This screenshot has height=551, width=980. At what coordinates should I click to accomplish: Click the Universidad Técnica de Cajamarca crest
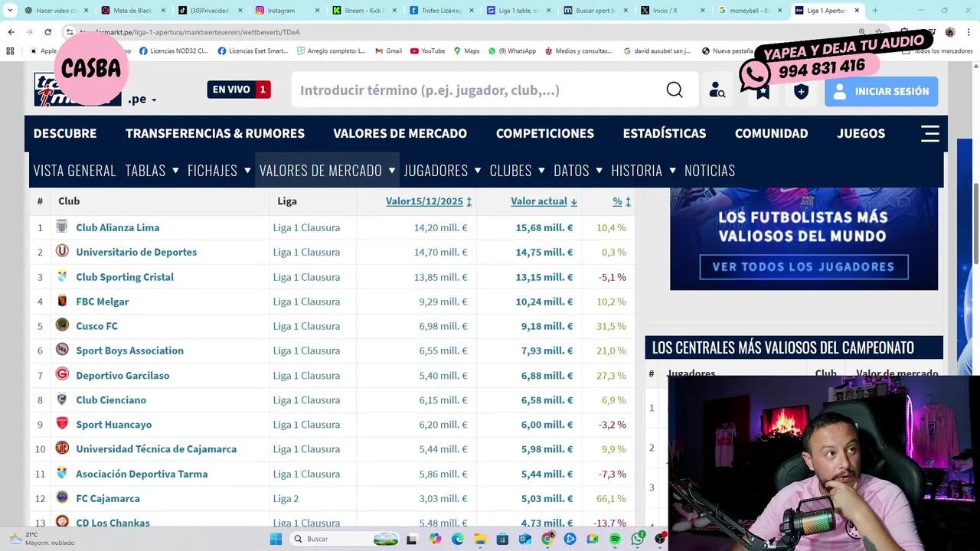pyautogui.click(x=62, y=448)
